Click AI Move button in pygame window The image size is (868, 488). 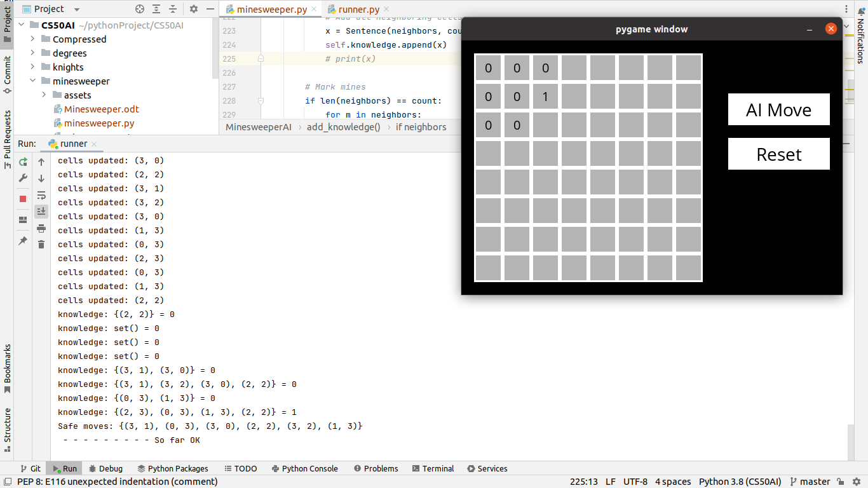pyautogui.click(x=779, y=109)
